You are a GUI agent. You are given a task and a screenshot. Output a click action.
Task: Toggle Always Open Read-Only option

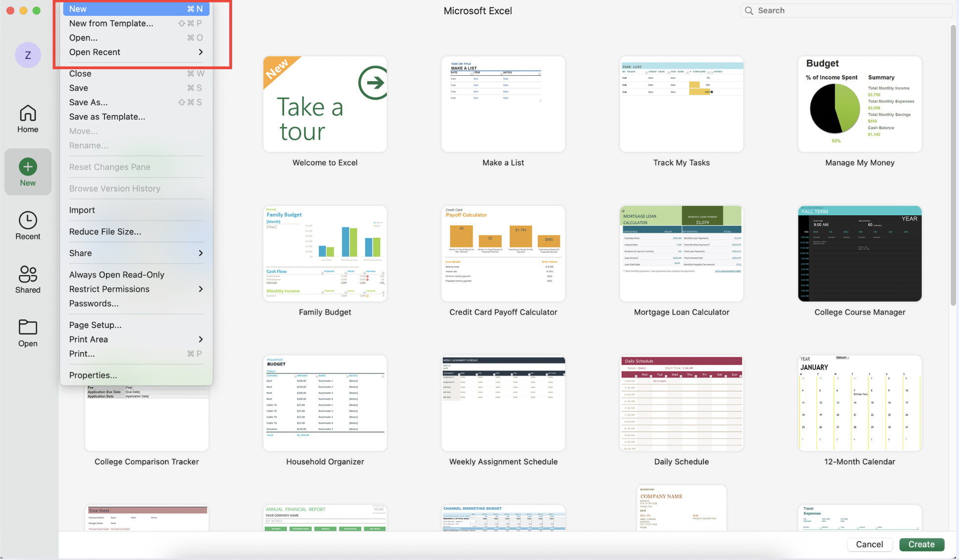click(136, 275)
